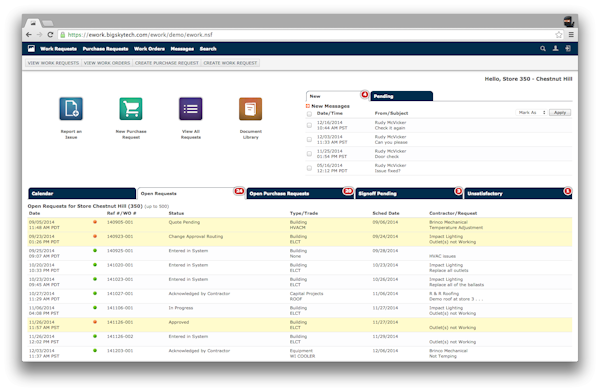Image resolution: width=600 pixels, height=392 pixels.
Task: Open the Chrome hamburger menu
Action: [x=571, y=34]
